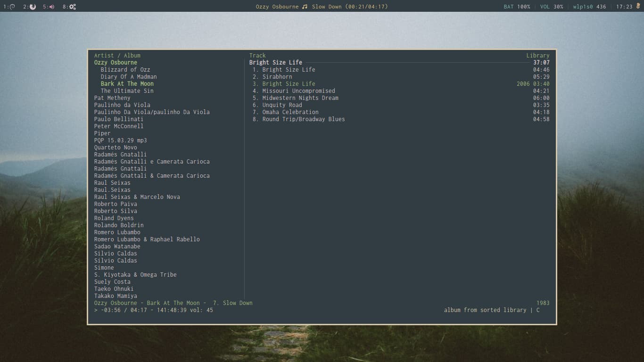Screen dimensions: 644x362
Task: Switch to workspace 5 with speaker icon
Action: (49, 7)
